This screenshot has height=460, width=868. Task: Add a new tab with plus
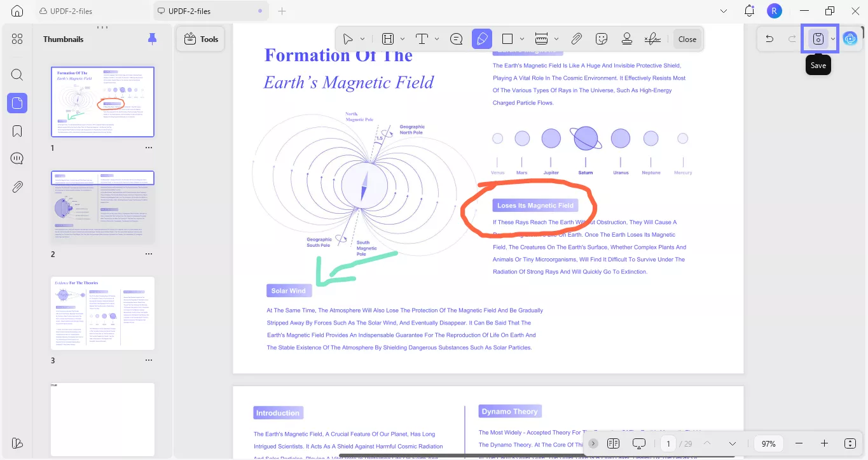click(282, 11)
